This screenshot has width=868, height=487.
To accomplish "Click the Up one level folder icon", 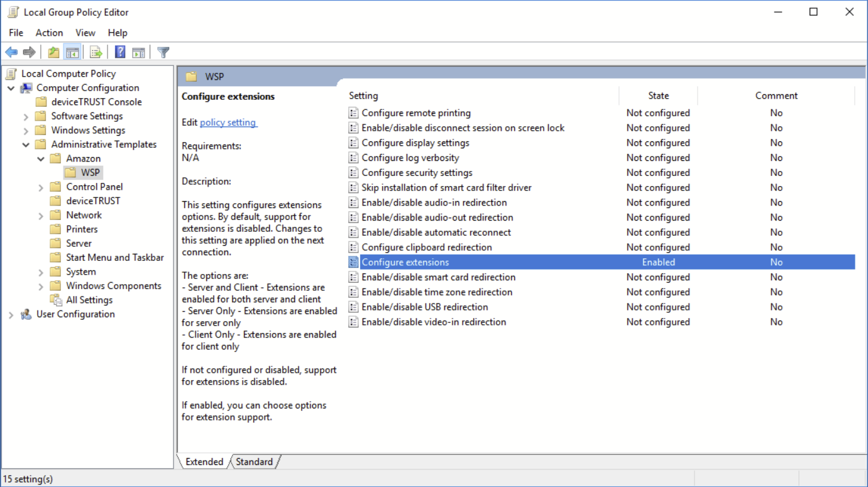I will [53, 52].
